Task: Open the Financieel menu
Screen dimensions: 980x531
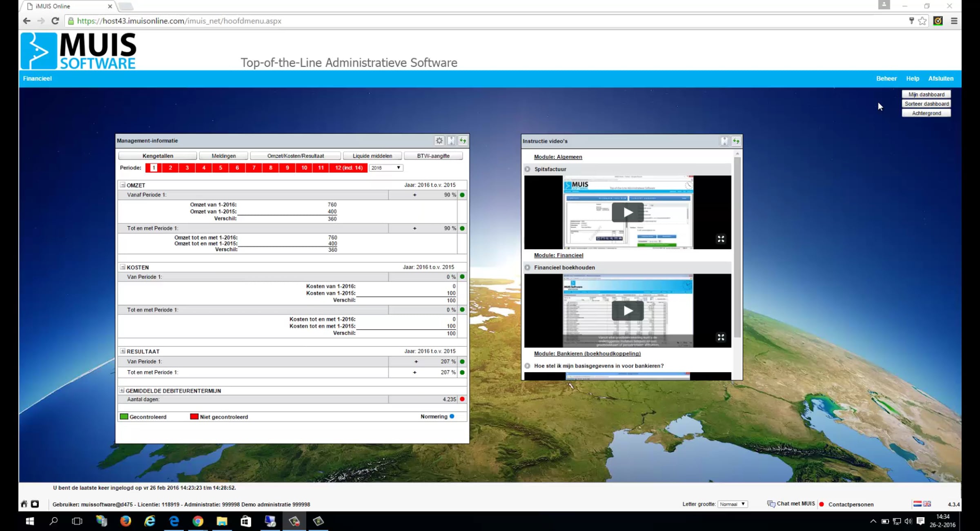Action: point(37,78)
